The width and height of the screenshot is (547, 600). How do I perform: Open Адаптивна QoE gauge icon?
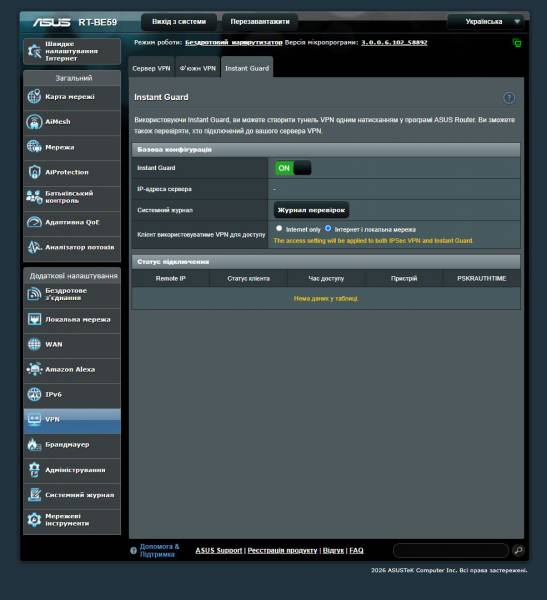34,222
